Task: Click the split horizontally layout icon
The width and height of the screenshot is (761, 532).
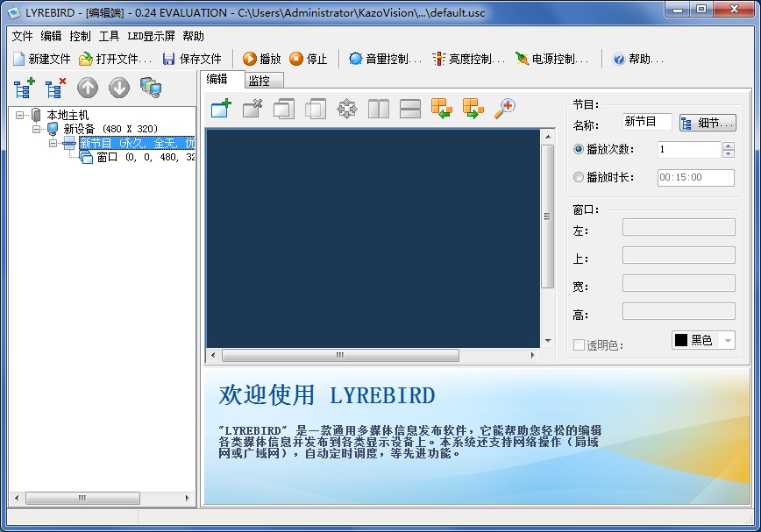Action: pos(410,109)
